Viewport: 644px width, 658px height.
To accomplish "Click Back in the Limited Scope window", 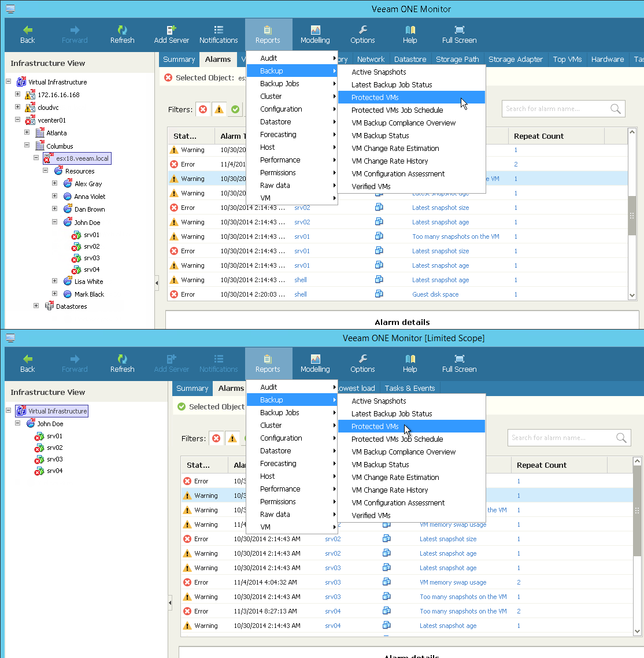I will pyautogui.click(x=27, y=364).
